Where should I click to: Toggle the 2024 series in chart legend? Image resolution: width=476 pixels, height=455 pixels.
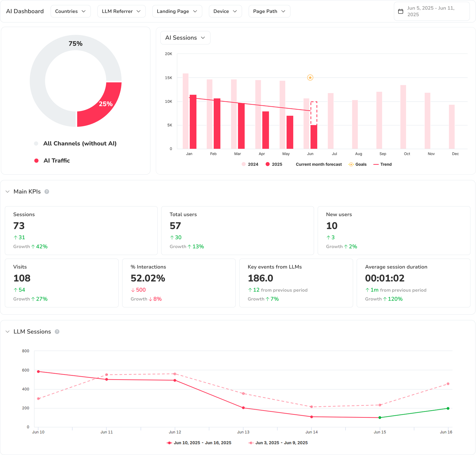click(250, 165)
